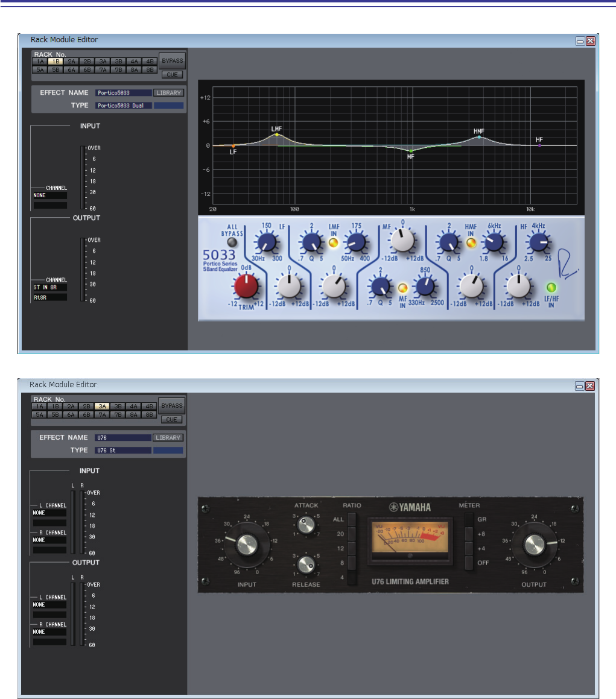Open input CHANNEL selector showing NONE, Portico editor
The height and width of the screenshot is (699, 616).
[x=50, y=195]
